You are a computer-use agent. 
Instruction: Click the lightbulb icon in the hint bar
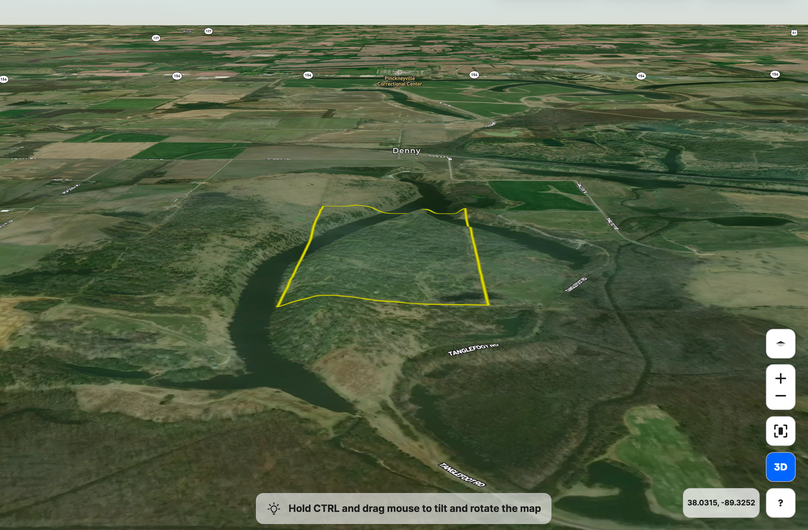coord(274,508)
